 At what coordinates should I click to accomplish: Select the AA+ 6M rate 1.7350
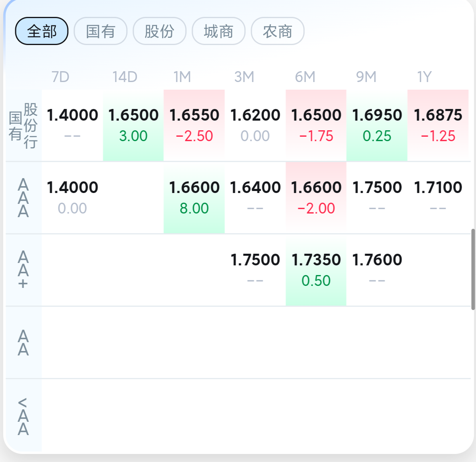point(316,269)
